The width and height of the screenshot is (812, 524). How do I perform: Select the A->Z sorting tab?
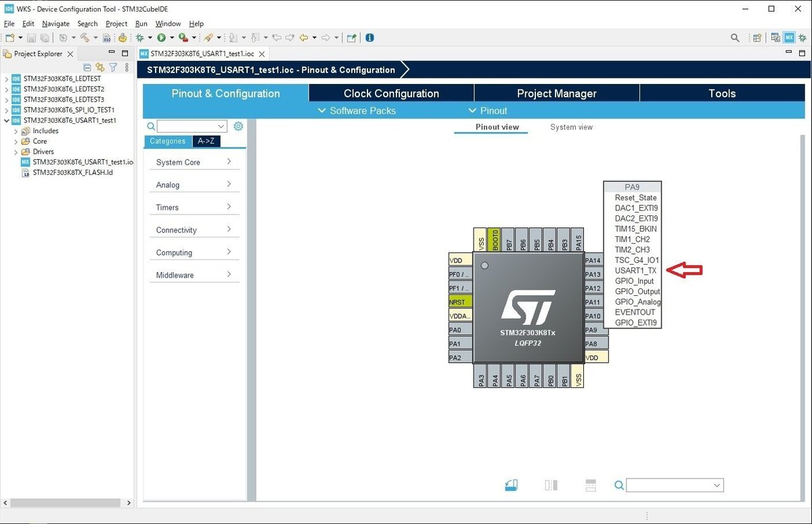206,141
